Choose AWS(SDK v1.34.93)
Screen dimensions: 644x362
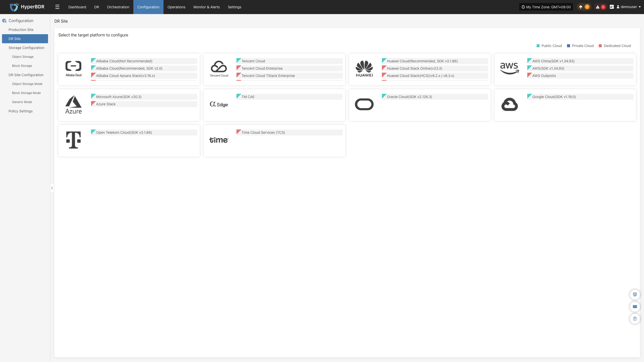click(x=580, y=68)
